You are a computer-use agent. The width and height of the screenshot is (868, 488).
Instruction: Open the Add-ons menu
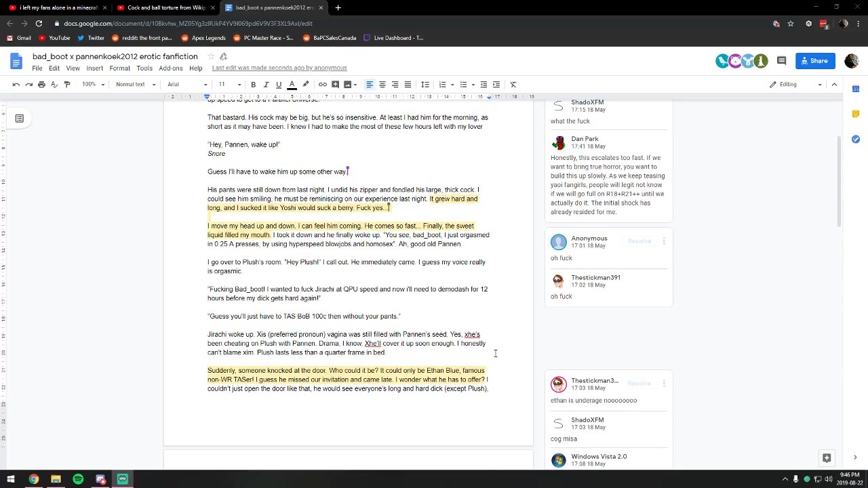tap(171, 68)
